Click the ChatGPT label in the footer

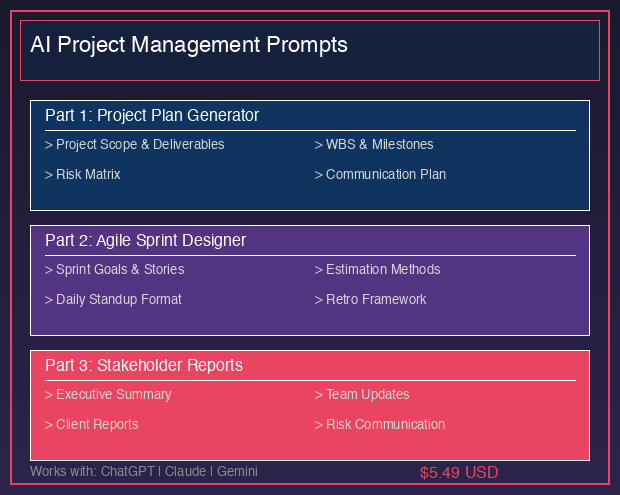coord(127,471)
